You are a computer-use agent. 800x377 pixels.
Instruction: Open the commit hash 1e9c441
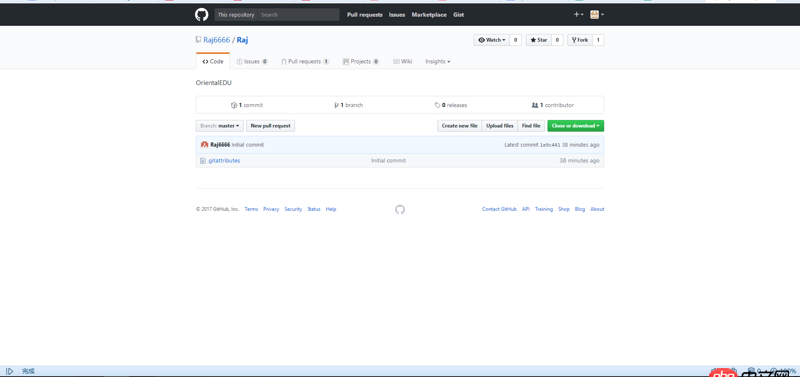(x=550, y=145)
